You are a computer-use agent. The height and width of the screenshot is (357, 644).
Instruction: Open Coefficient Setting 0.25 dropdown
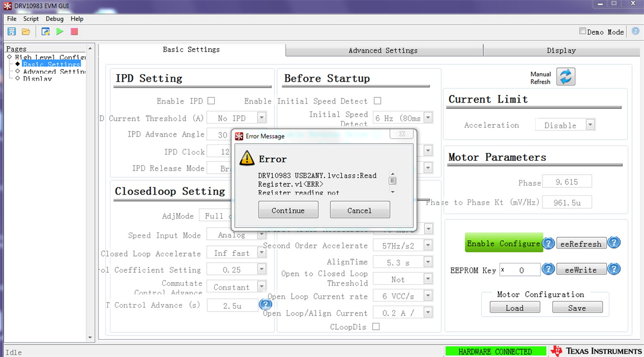pos(261,269)
